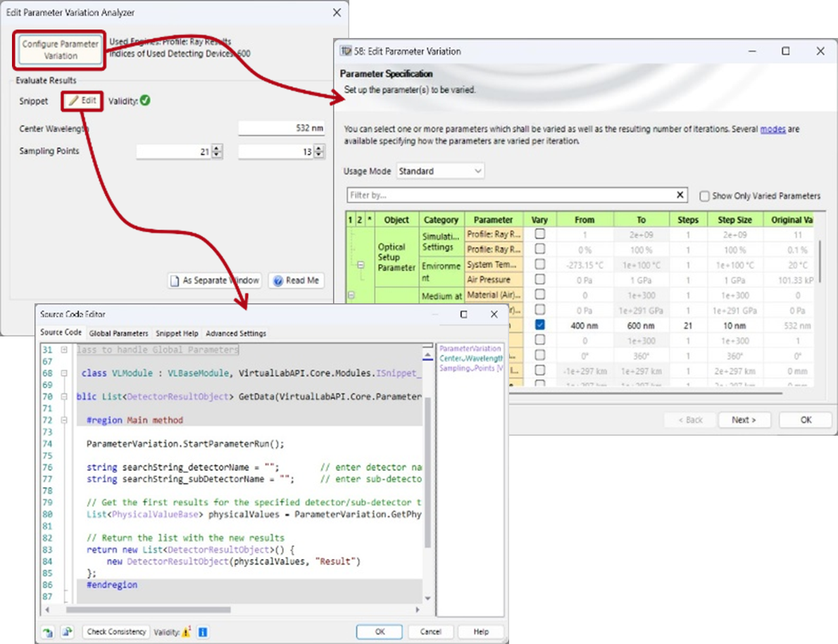Expand the folded code at line 31

click(x=64, y=350)
